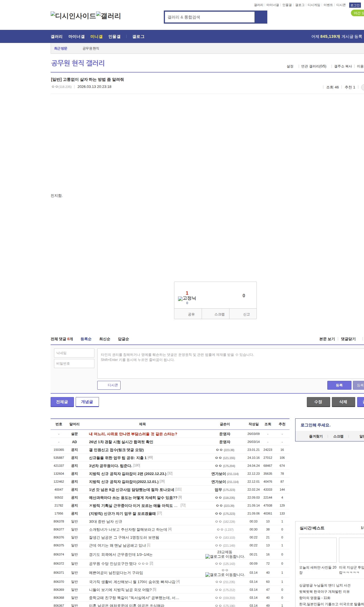Open the 미니갤 tab in navigation bar
The height and width of the screenshot is (607, 364).
96,37
